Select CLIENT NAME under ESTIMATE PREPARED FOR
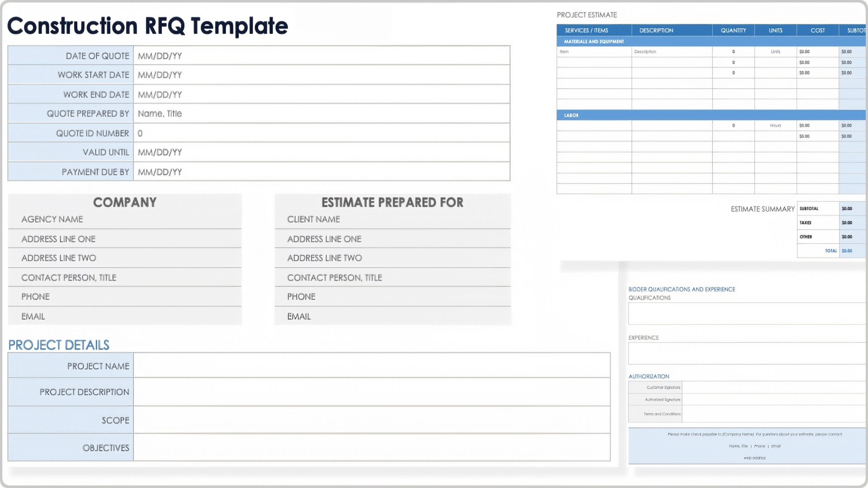868x488 pixels. [x=392, y=220]
